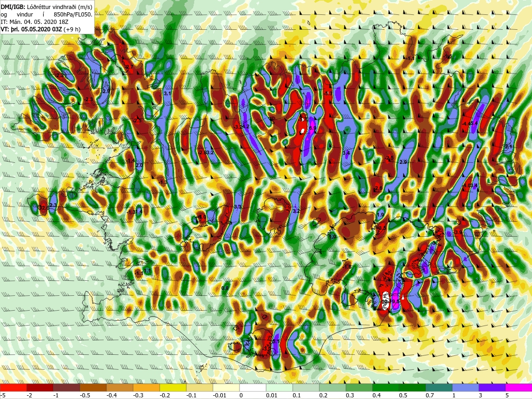Image resolution: width=532 pixels, height=399 pixels.
Task: Click the pale tan swatch above -0.1
Action: click(199, 387)
